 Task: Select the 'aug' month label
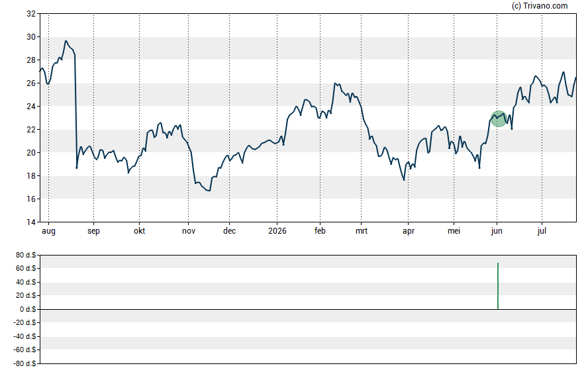pos(48,231)
